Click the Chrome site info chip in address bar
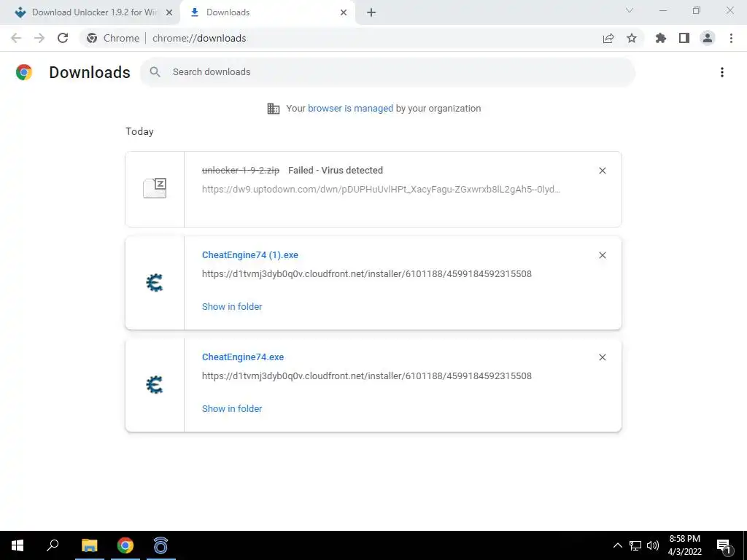Viewport: 747px width, 560px height. tap(113, 38)
